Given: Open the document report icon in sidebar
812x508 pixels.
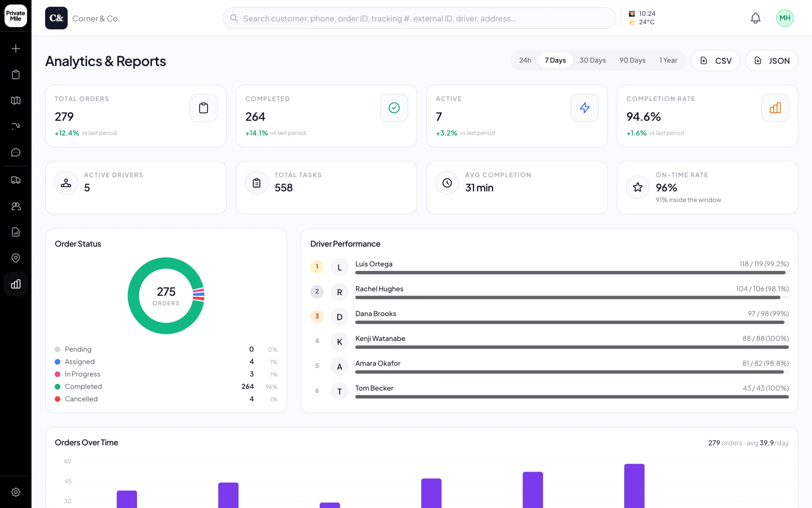Looking at the screenshot, I should pos(16,232).
